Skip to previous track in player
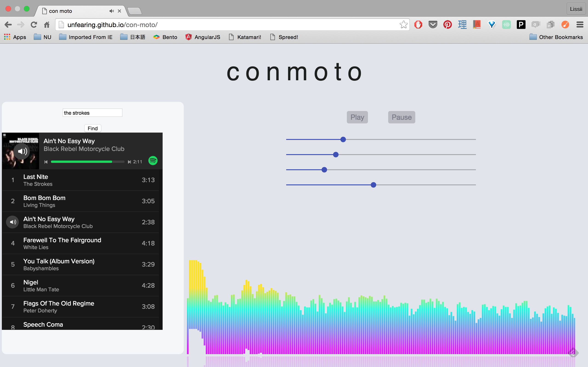 click(46, 162)
